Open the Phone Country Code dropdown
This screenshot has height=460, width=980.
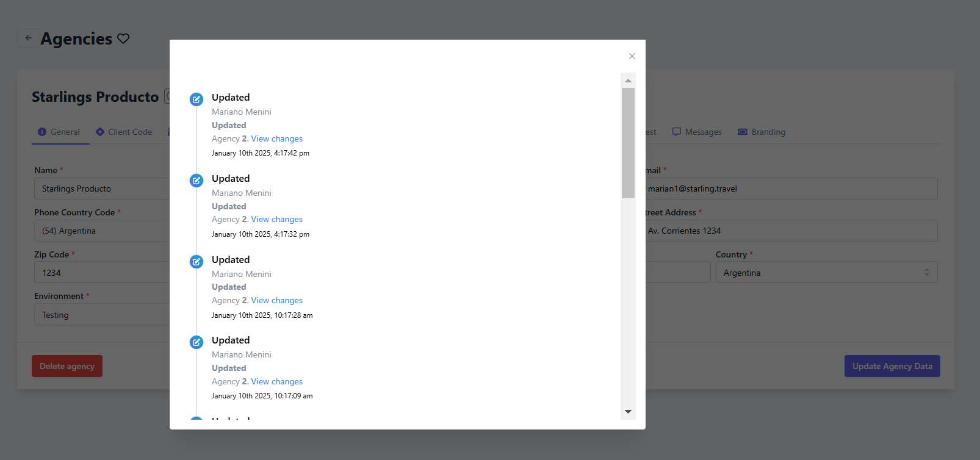pos(101,231)
